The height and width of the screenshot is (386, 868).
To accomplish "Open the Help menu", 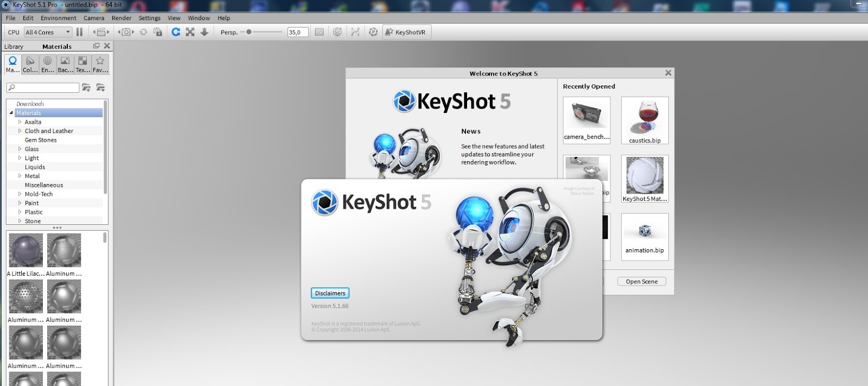I will [224, 18].
